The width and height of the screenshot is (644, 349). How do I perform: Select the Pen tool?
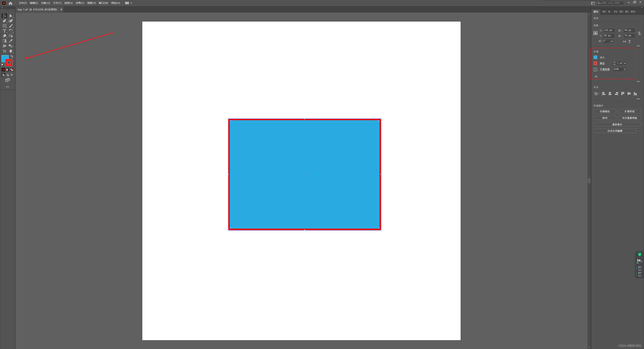tap(4, 21)
